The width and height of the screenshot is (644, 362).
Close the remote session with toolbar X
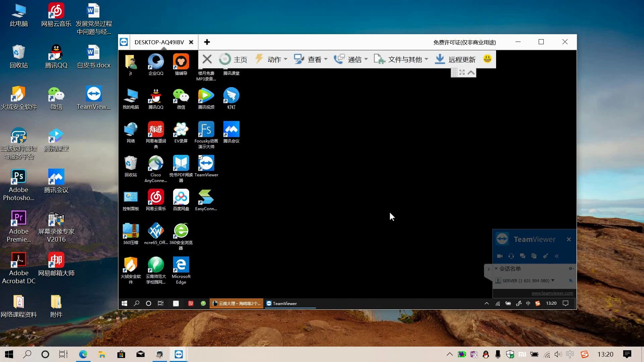click(x=207, y=59)
